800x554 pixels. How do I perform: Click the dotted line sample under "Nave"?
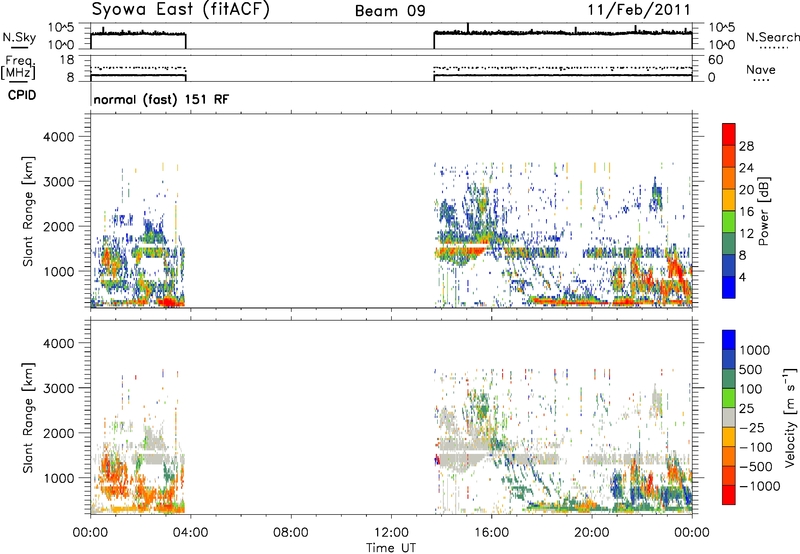[x=761, y=81]
